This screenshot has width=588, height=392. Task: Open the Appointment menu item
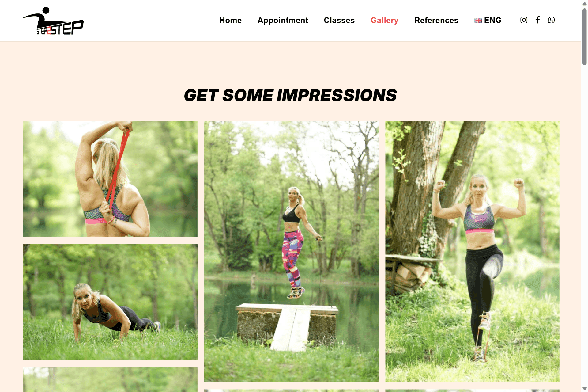(x=283, y=20)
